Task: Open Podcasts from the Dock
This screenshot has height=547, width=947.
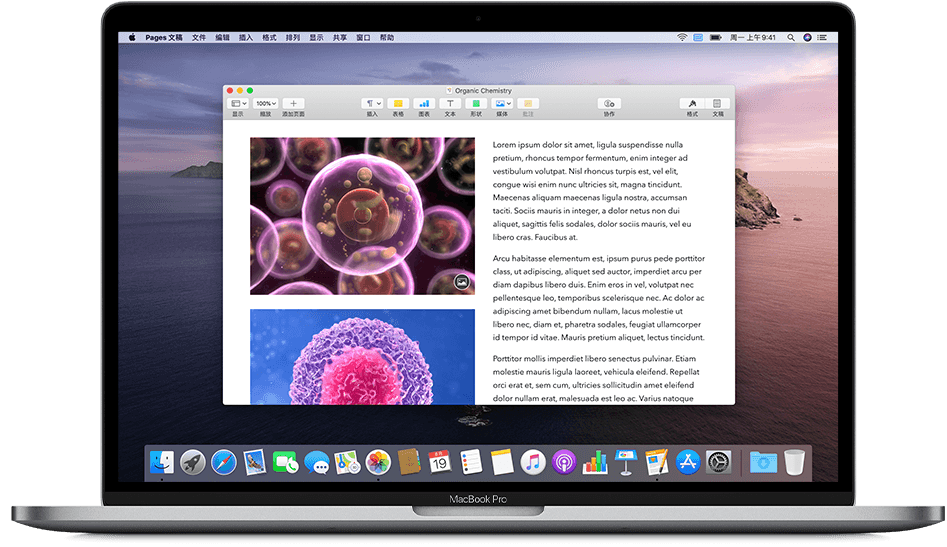Action: pos(563,463)
